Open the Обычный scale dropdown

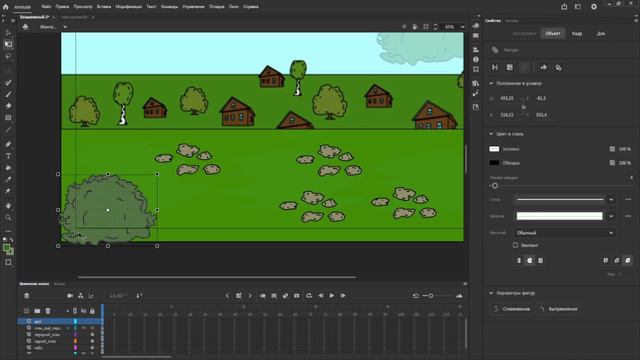564,233
